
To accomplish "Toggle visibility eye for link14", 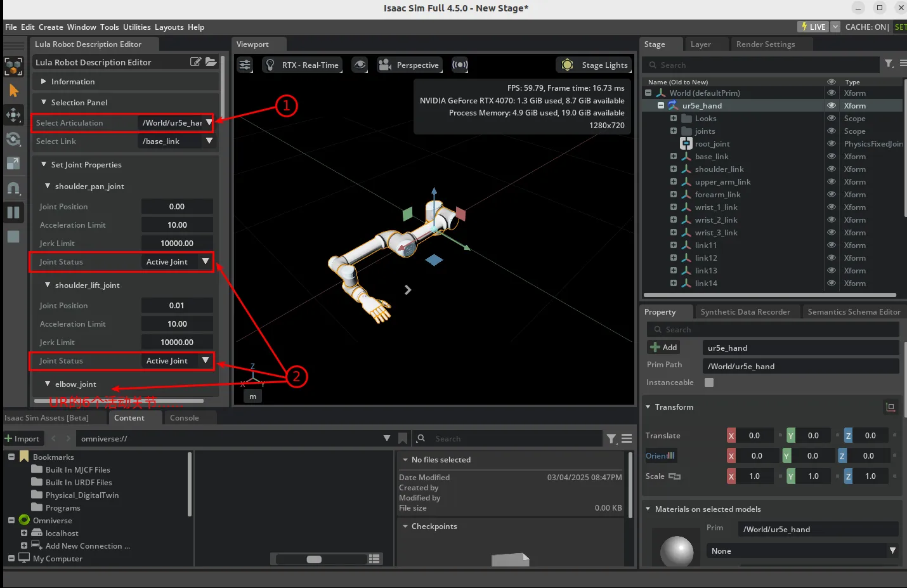I will (x=831, y=283).
